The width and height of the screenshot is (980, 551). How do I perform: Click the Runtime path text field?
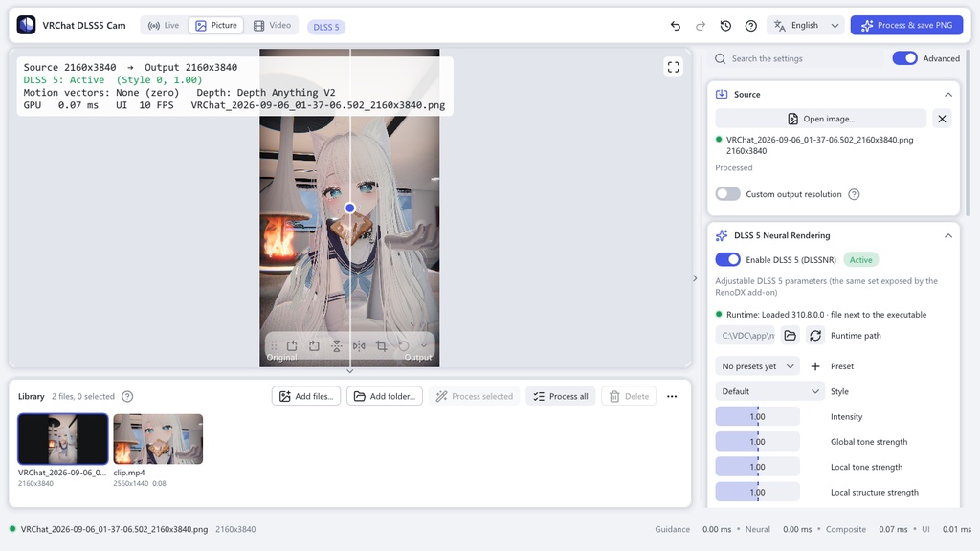745,336
